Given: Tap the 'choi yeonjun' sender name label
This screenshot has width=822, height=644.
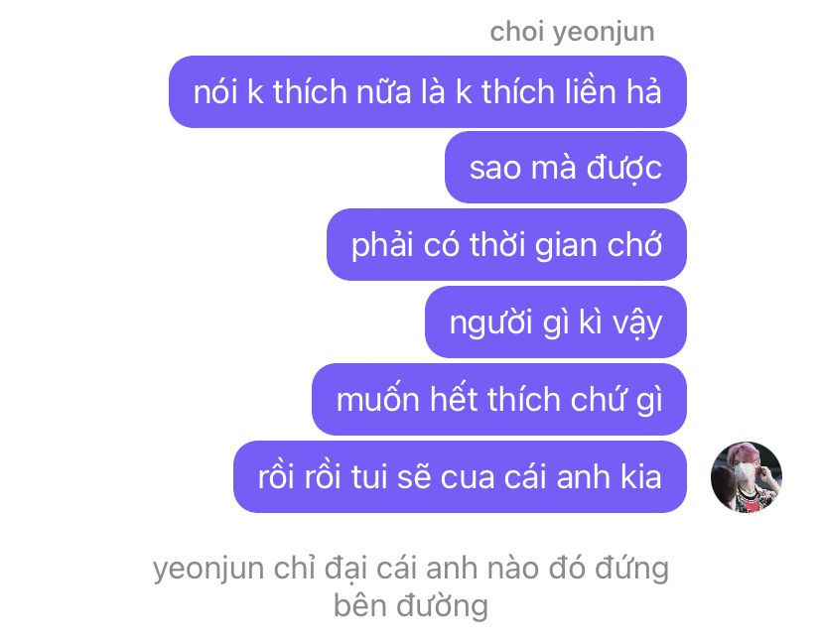Looking at the screenshot, I should pyautogui.click(x=572, y=32).
